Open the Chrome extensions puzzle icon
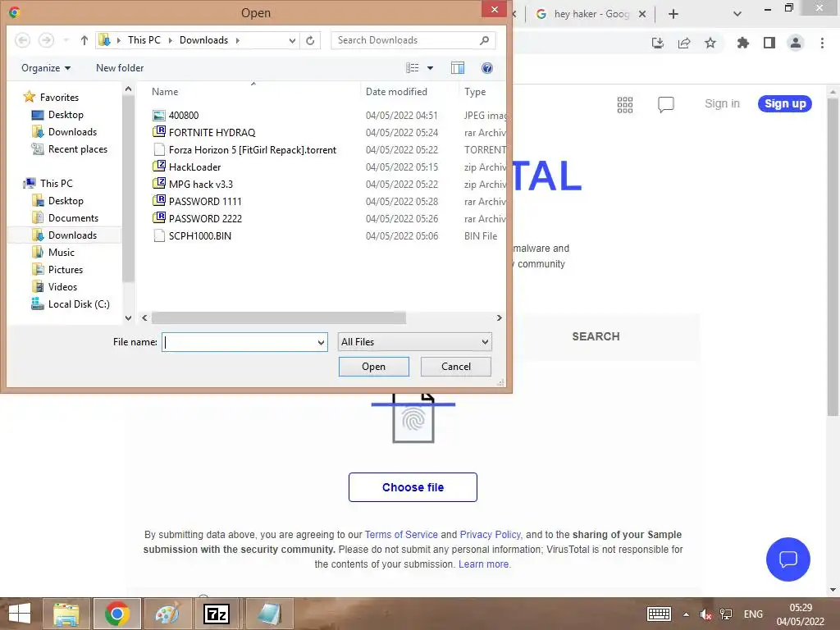 point(742,43)
